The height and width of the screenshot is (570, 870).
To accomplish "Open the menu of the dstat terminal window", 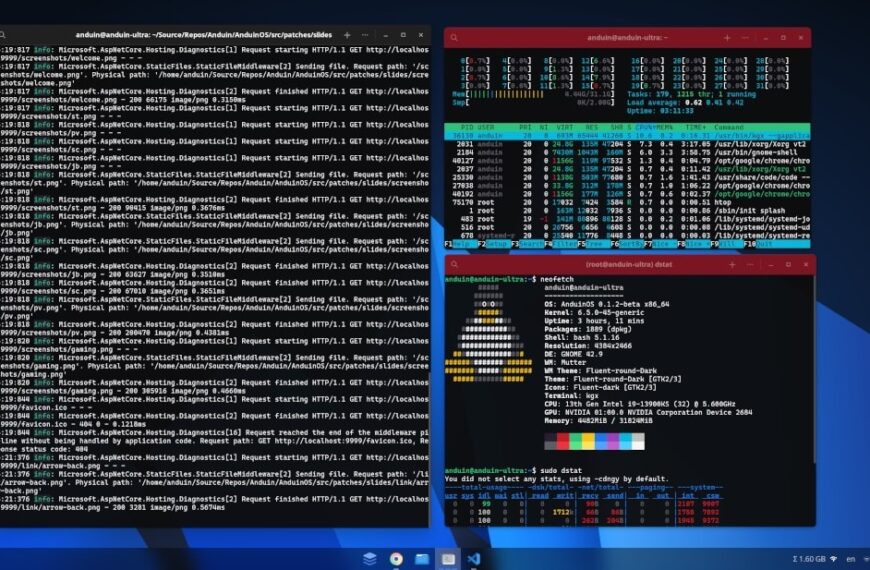I will coord(750,265).
